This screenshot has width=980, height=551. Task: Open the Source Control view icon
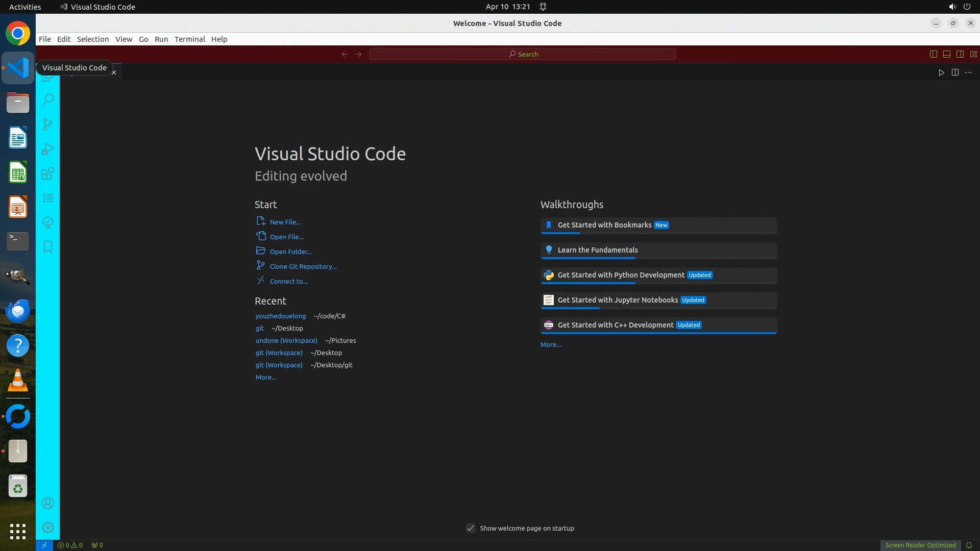(47, 124)
